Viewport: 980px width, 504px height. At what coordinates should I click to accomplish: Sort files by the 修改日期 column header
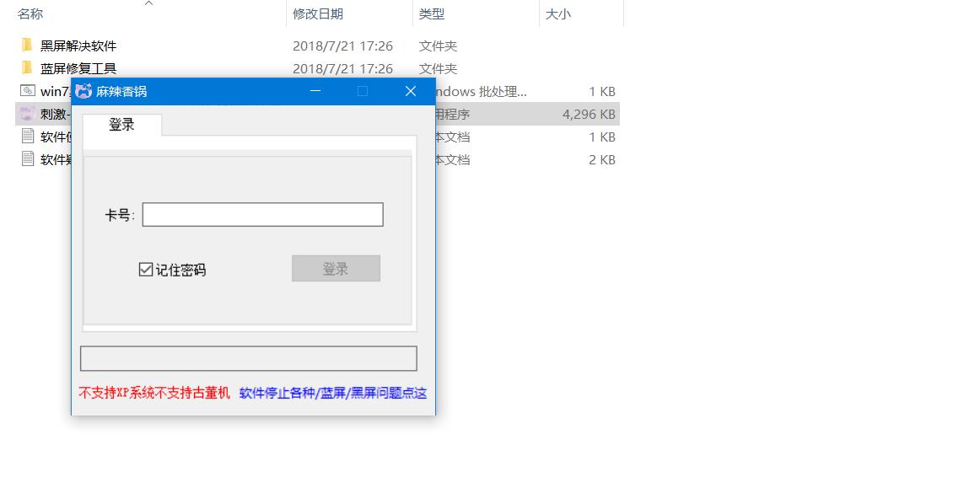318,13
